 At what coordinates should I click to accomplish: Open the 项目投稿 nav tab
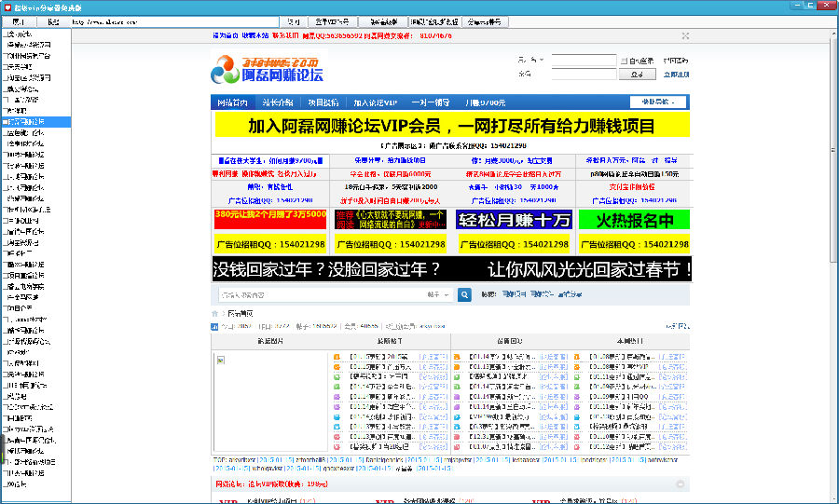(323, 102)
